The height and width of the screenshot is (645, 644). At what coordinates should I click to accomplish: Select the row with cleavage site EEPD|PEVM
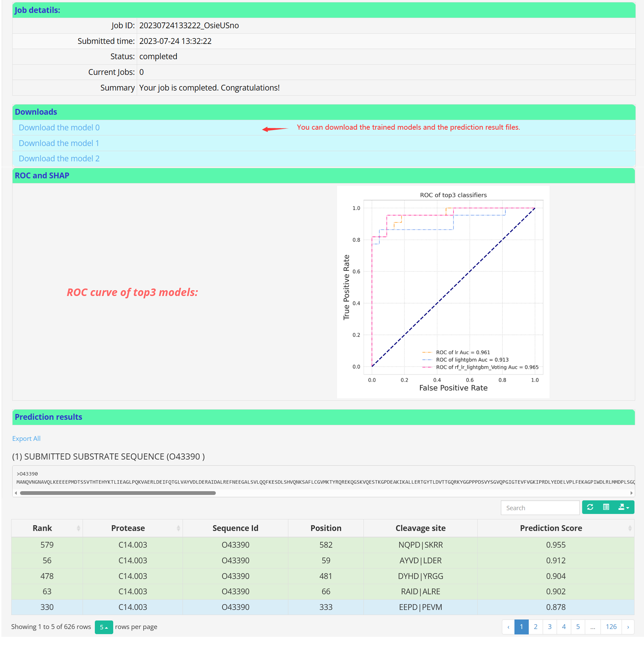323,607
